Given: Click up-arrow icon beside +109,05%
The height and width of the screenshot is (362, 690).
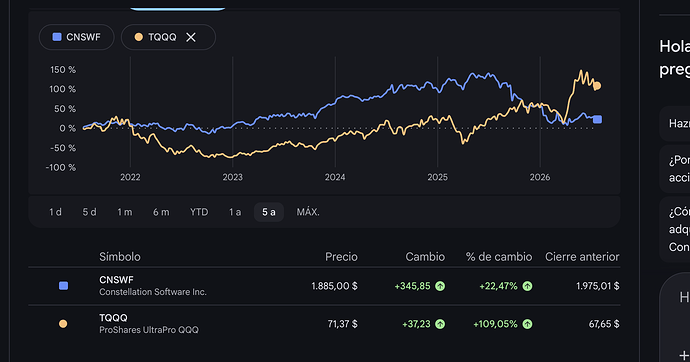Looking at the screenshot, I should pyautogui.click(x=527, y=324).
